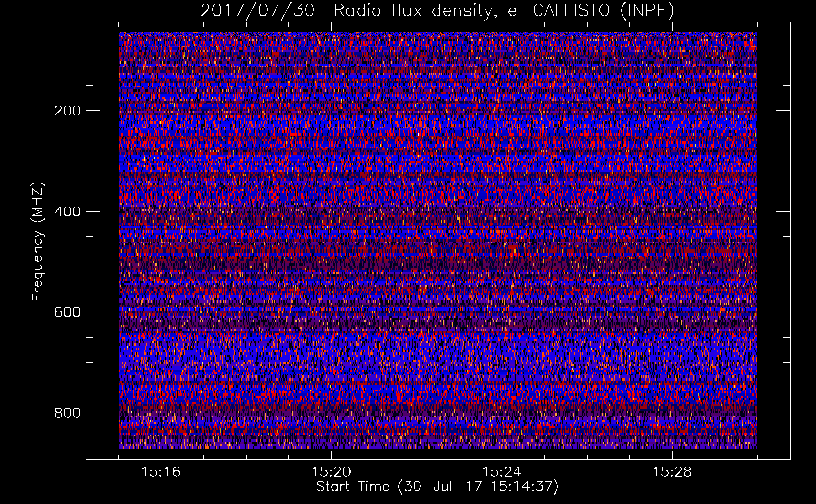Click the 15:28 time tick label
Screen dimensions: 816x504
[672, 472]
